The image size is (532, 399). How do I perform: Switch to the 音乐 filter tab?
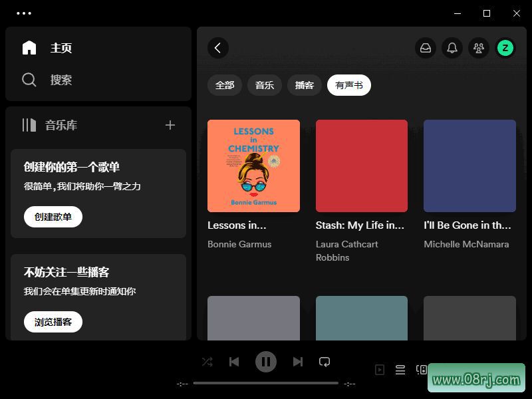tap(264, 85)
